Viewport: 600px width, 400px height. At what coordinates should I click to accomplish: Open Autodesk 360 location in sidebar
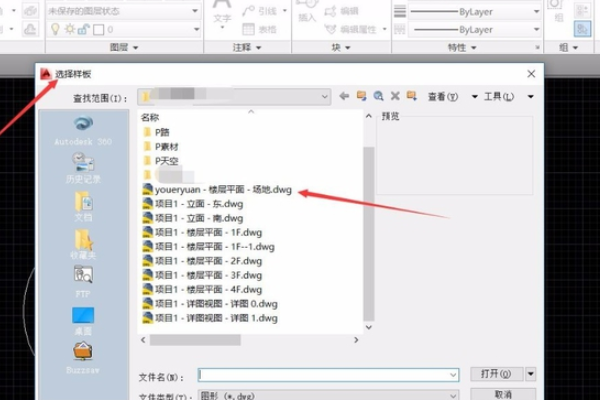[x=83, y=131]
